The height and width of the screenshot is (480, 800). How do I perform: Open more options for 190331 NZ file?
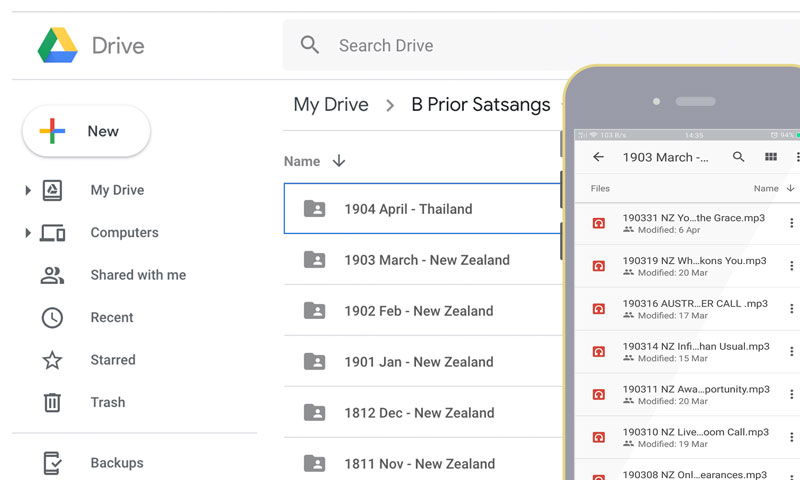791,223
